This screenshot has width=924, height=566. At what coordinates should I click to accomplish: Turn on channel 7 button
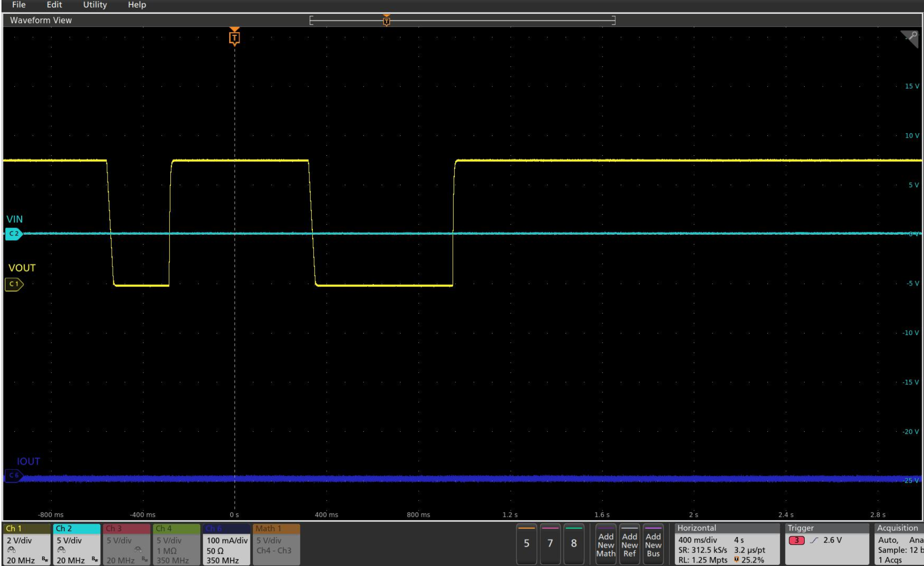click(550, 544)
